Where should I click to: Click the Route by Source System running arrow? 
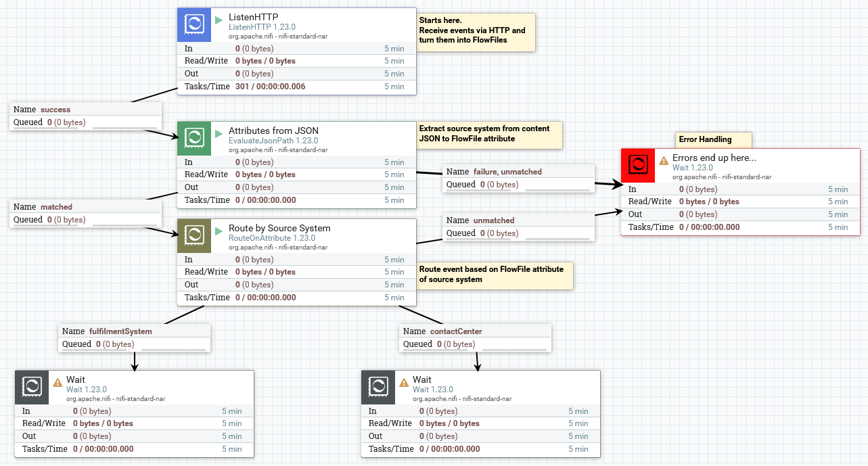tap(219, 231)
